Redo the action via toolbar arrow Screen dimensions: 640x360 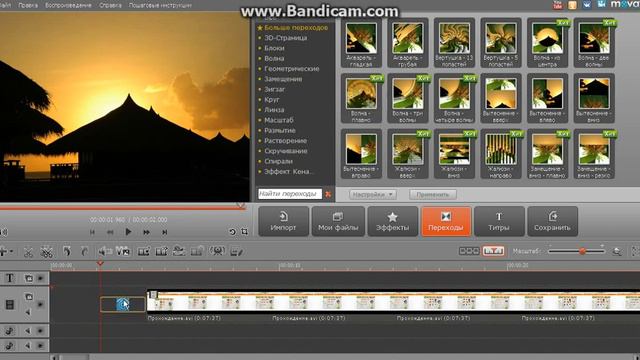84,251
